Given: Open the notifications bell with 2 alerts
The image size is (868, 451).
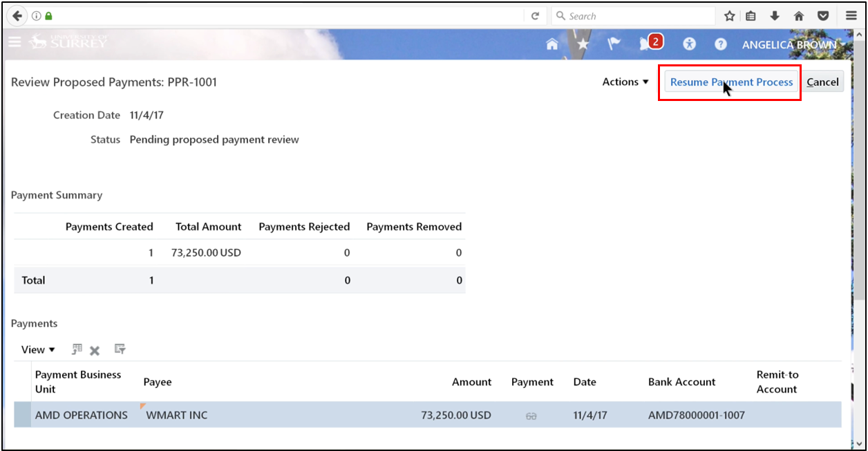Looking at the screenshot, I should click(x=645, y=44).
